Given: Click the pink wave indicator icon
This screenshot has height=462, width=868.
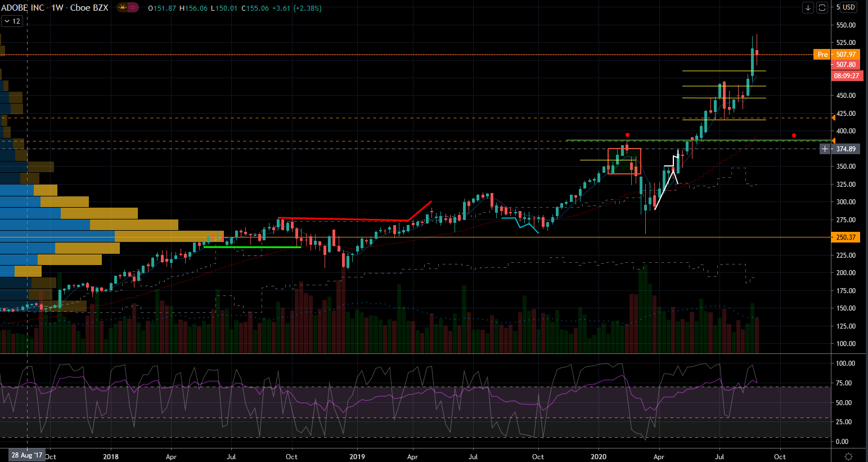Looking at the screenshot, I should [x=133, y=8].
